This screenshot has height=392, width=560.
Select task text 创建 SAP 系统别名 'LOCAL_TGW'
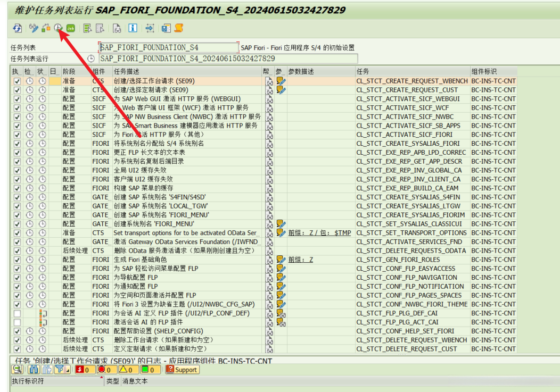[161, 206]
